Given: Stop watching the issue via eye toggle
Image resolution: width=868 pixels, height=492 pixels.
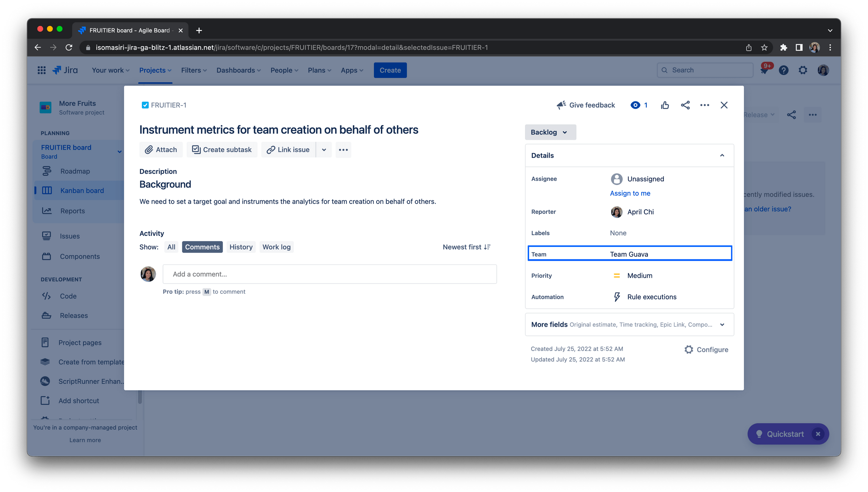Looking at the screenshot, I should 635,105.
